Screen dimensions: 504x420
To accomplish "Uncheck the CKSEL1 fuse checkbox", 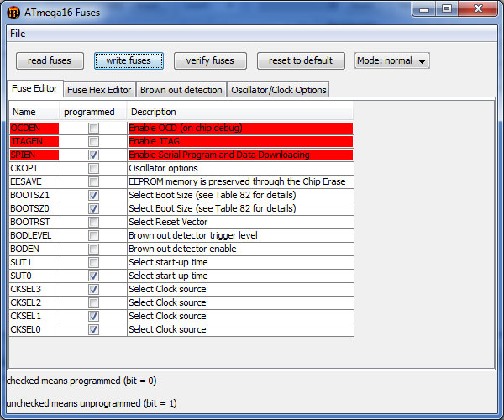I will [93, 316].
